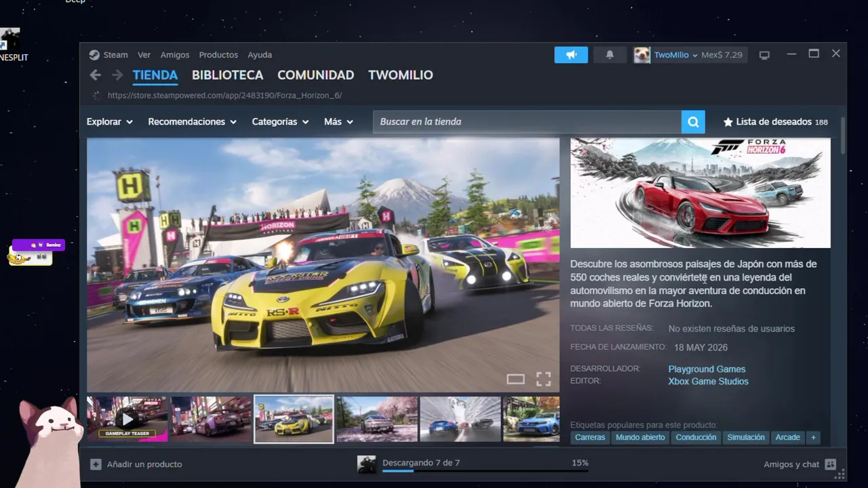Open developer Playground Games link
868x488 pixels.
pyautogui.click(x=707, y=369)
